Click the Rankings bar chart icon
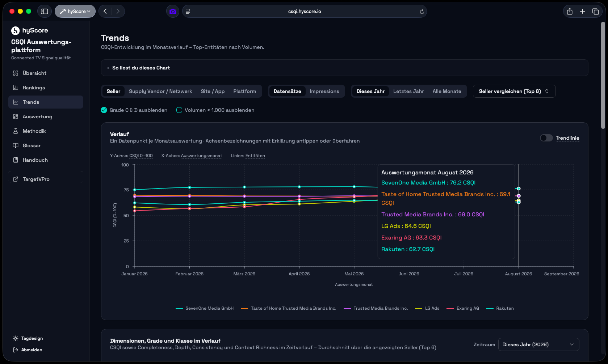608x364 pixels. click(x=16, y=88)
